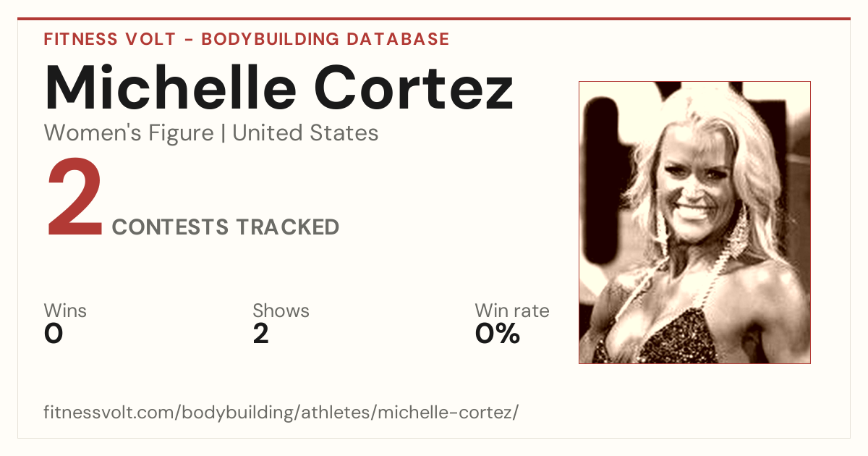Viewport: 868px width, 456px height.
Task: Click the large red number 2
Action: pos(75,199)
